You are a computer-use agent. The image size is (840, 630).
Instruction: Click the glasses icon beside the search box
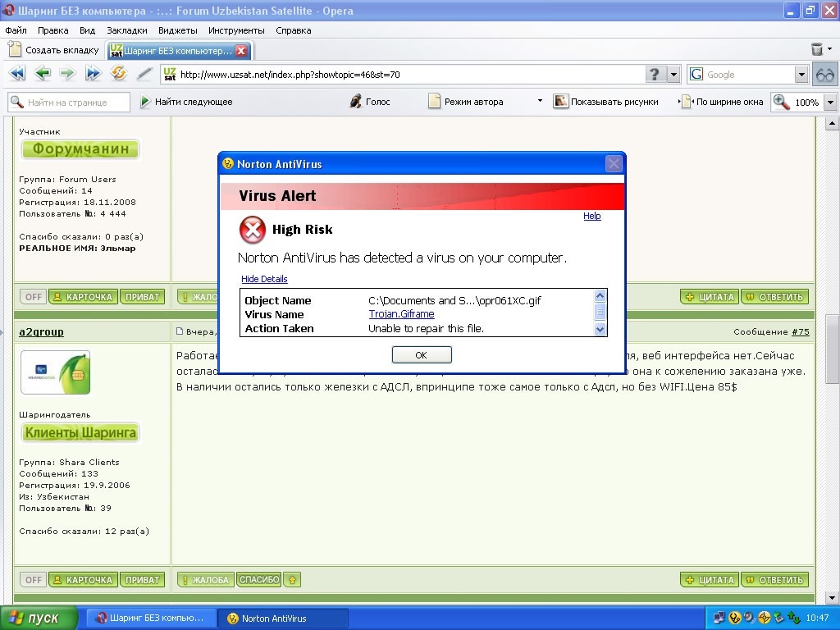824,75
